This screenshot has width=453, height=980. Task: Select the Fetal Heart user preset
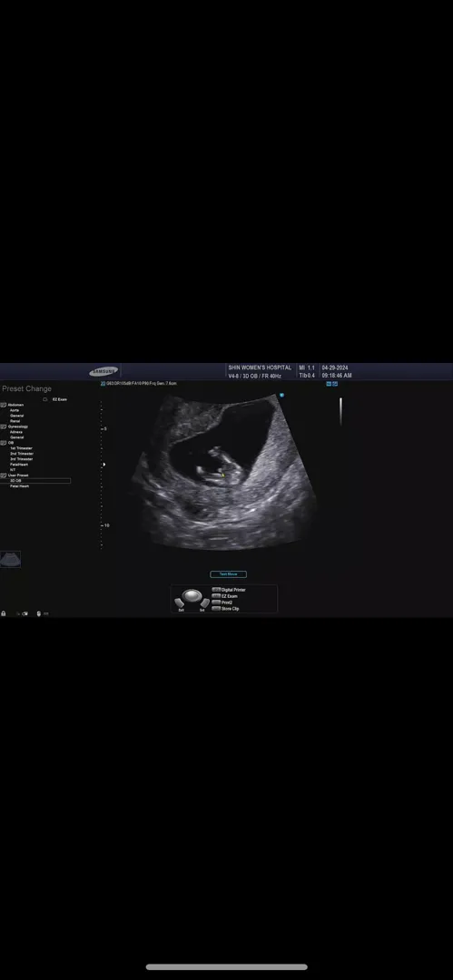point(19,485)
